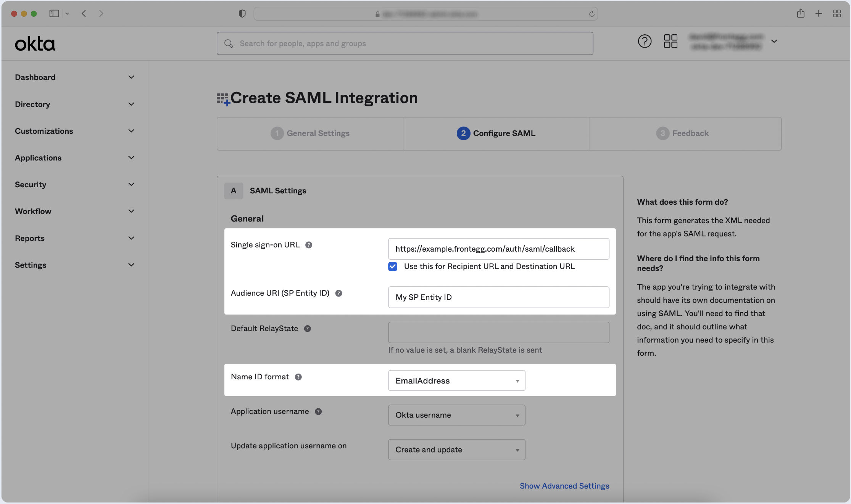Click the help icon beside Single sign-on URL
Viewport: 851px width, 504px height.
click(x=309, y=245)
